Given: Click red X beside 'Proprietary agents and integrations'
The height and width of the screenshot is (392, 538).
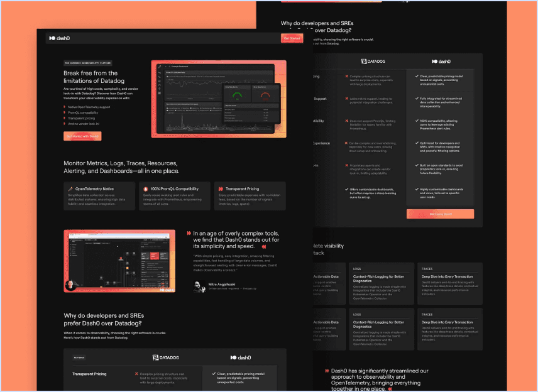Looking at the screenshot, I should (x=346, y=165).
